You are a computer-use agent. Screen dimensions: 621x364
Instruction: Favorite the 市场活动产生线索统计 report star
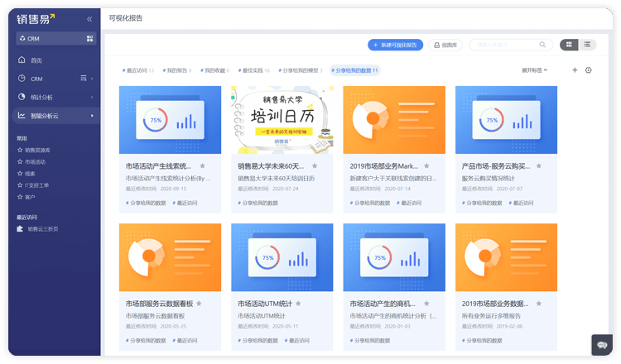pos(202,165)
